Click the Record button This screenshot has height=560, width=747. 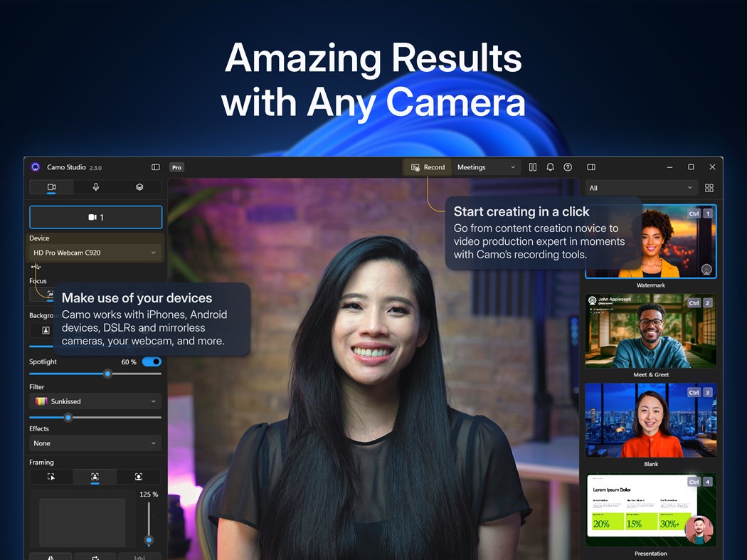428,167
